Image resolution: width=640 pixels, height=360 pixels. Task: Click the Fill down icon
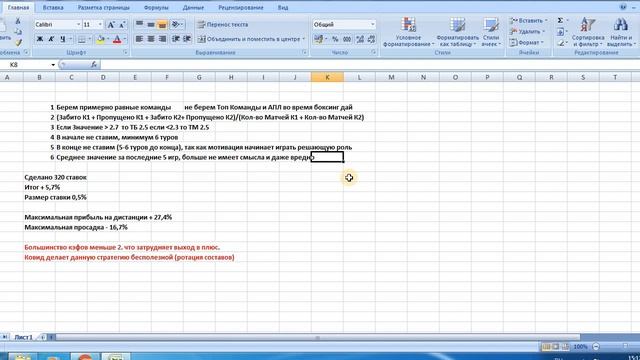tap(560, 31)
